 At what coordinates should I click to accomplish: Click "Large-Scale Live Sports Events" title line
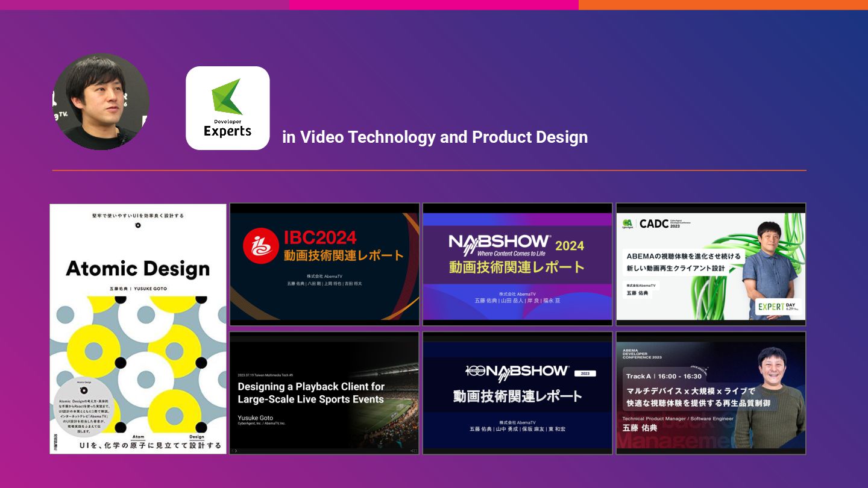tap(310, 399)
